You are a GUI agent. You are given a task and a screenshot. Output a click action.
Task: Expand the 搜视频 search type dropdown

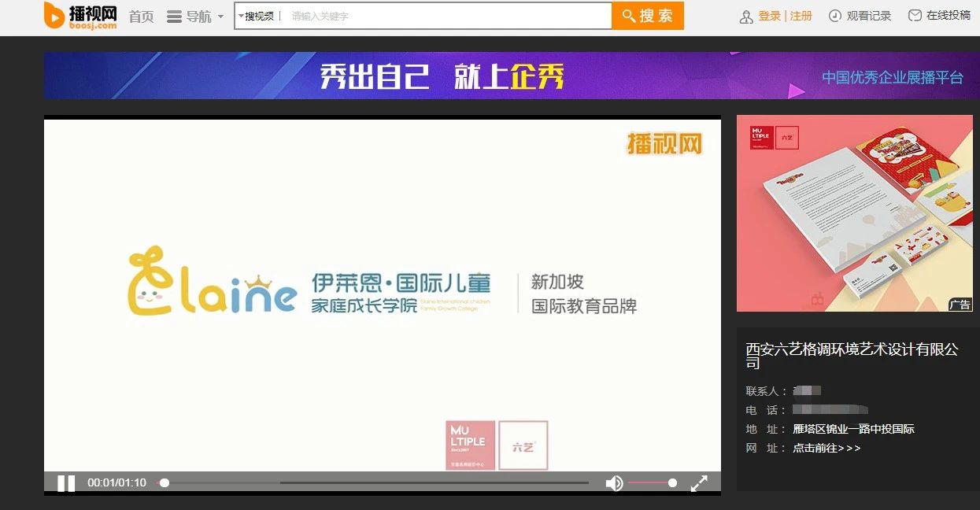click(x=257, y=16)
